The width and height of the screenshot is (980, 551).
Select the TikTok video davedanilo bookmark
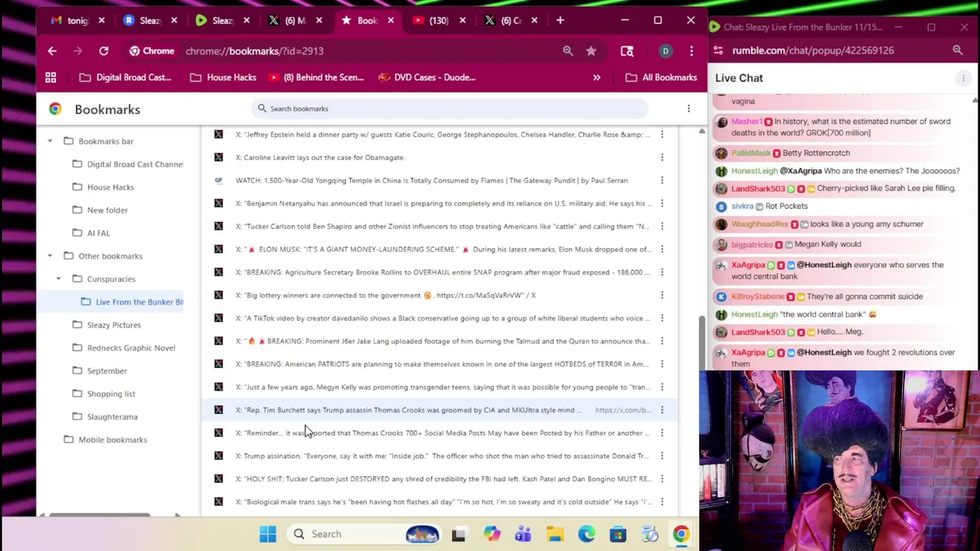click(x=439, y=318)
